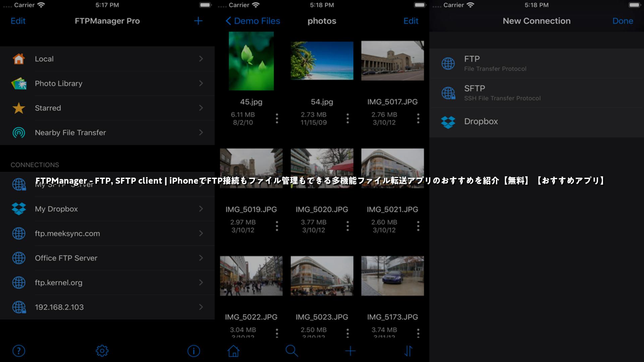
Task: Expand the Nearby File Transfer chevron
Action: pyautogui.click(x=201, y=132)
